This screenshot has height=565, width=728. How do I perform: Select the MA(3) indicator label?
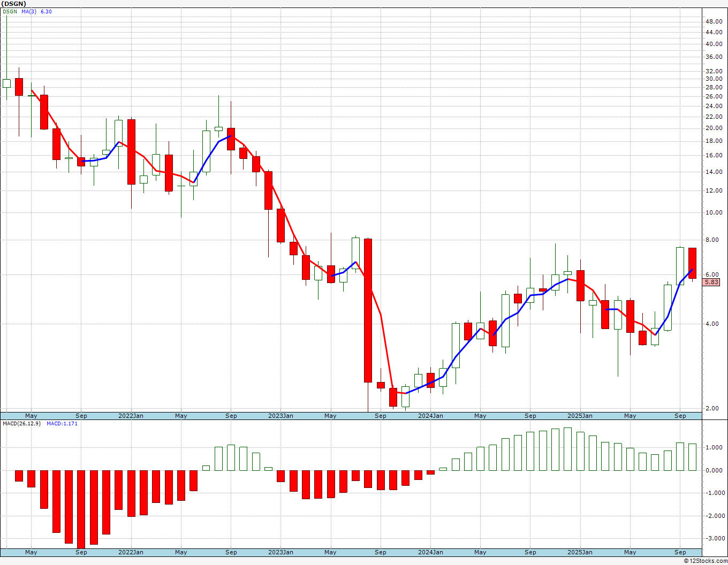tap(29, 12)
